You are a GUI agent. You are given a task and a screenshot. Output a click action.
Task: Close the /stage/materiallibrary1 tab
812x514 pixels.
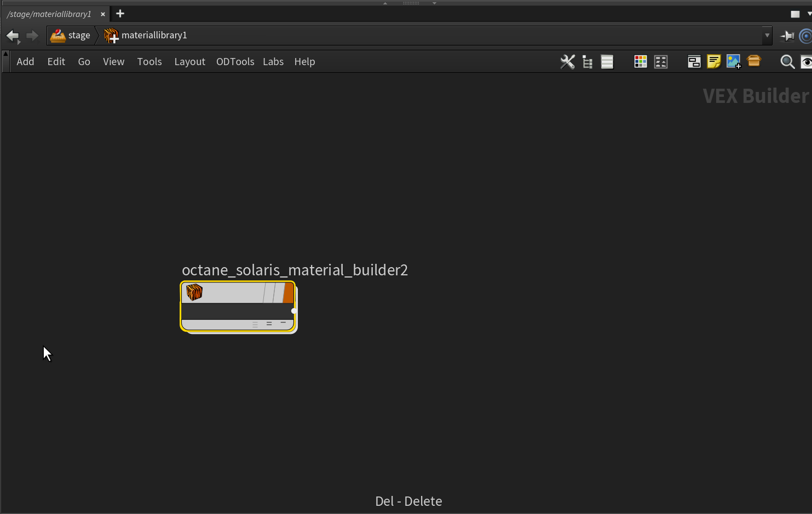pyautogui.click(x=103, y=14)
